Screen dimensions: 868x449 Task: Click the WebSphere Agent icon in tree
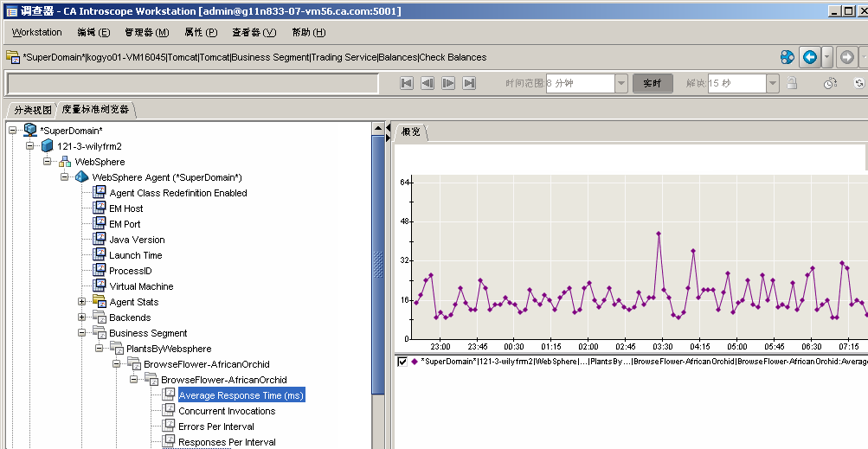click(82, 177)
